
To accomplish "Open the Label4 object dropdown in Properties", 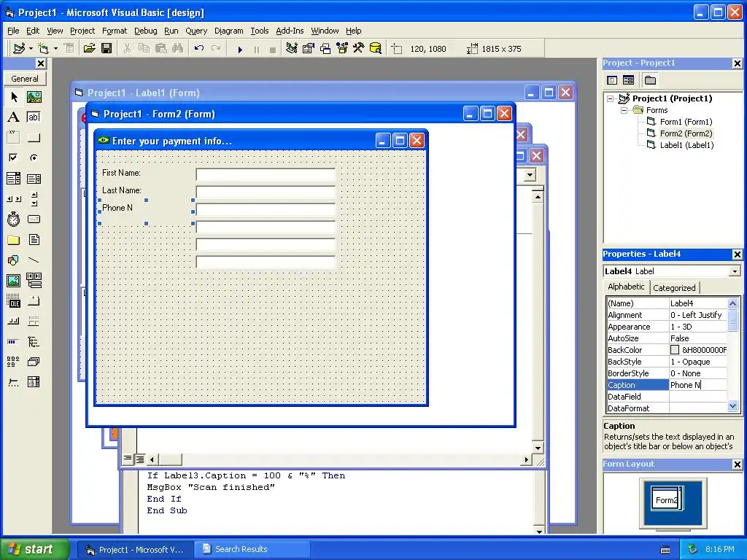I will 735,271.
